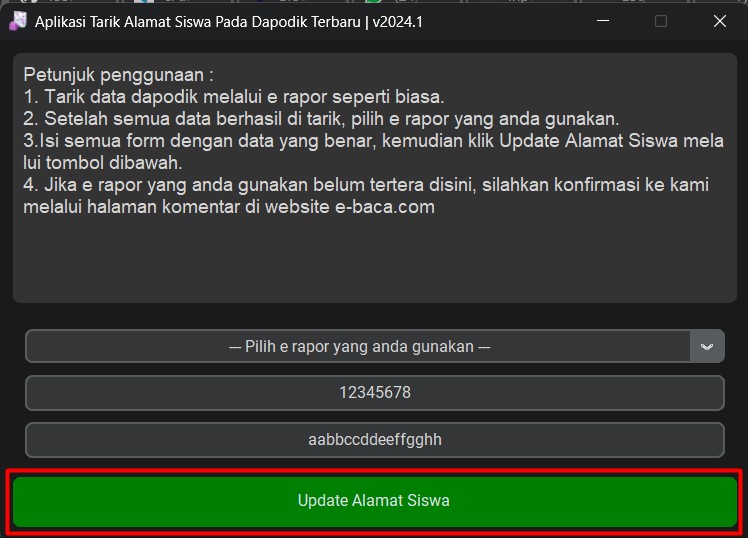748x538 pixels.
Task: Click the app icon in title bar
Action: (18, 21)
